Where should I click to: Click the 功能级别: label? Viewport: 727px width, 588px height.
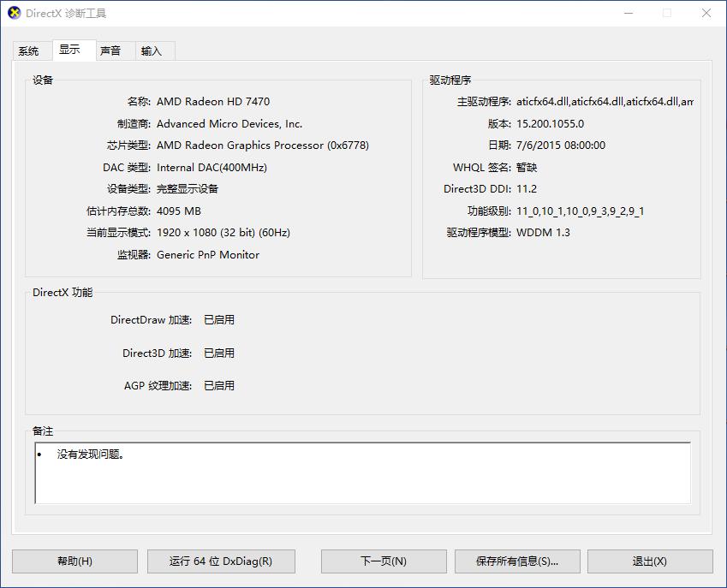click(x=489, y=211)
